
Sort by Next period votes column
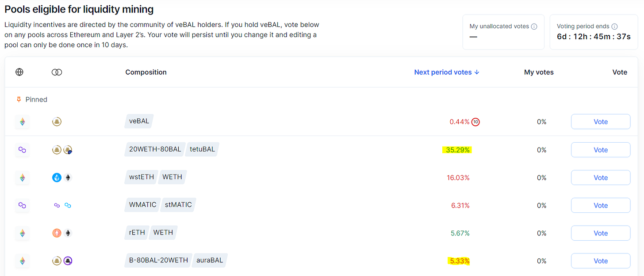click(447, 72)
